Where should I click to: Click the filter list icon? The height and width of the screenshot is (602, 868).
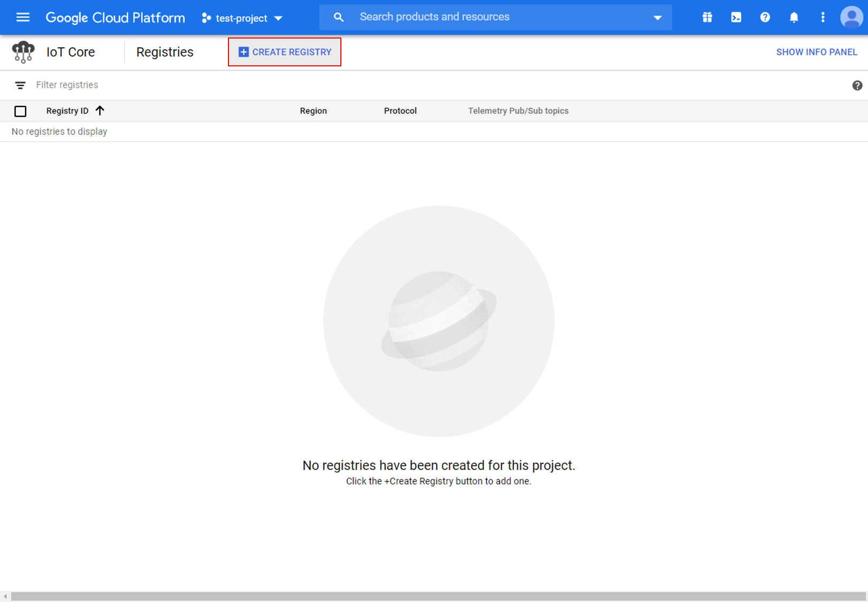[x=20, y=85]
